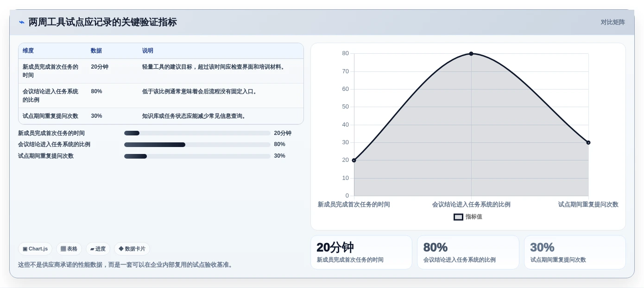Click the footnote about 试点验收基准
644x288 pixels.
126,265
